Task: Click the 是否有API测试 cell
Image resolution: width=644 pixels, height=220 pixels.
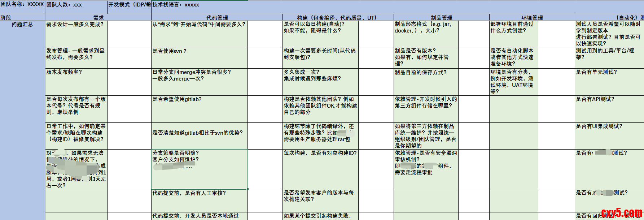Action: pos(609,109)
